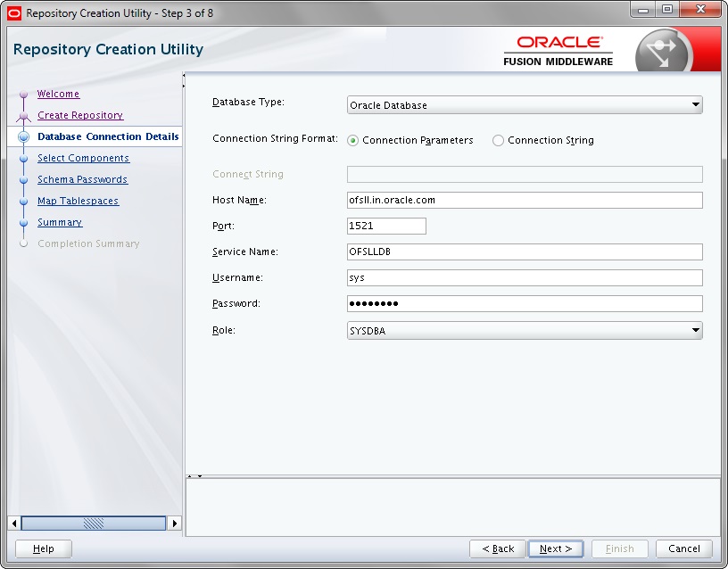Screen dimensions: 728x569
Task: Go to the Welcome step
Action: (x=58, y=94)
